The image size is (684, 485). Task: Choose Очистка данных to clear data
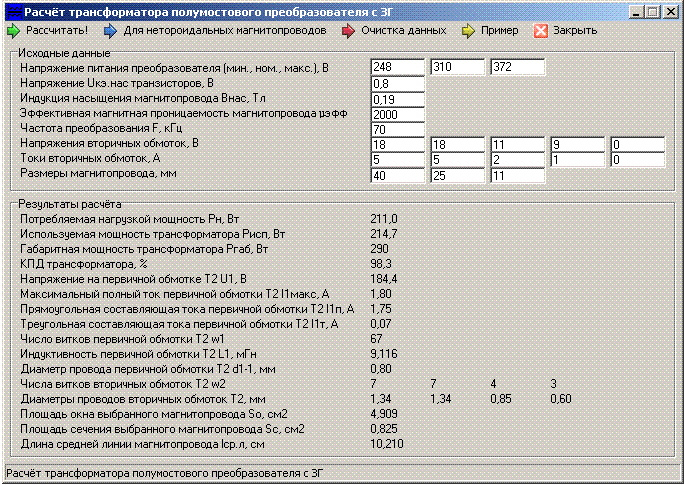coord(404,31)
